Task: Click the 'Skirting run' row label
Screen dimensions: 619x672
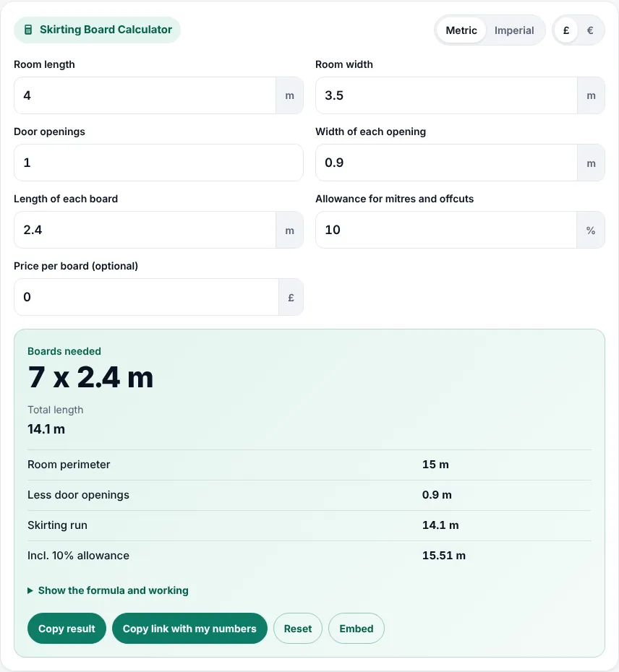Action: [57, 525]
